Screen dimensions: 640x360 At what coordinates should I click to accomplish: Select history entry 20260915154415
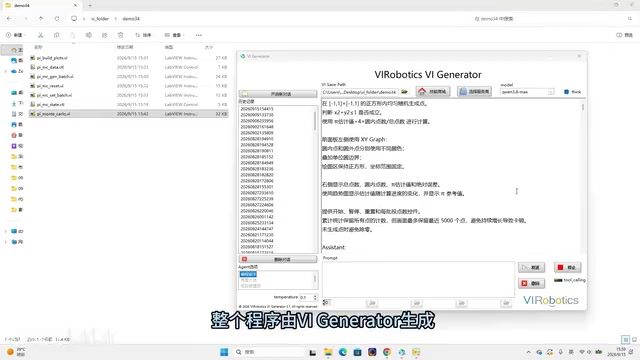coord(257,109)
